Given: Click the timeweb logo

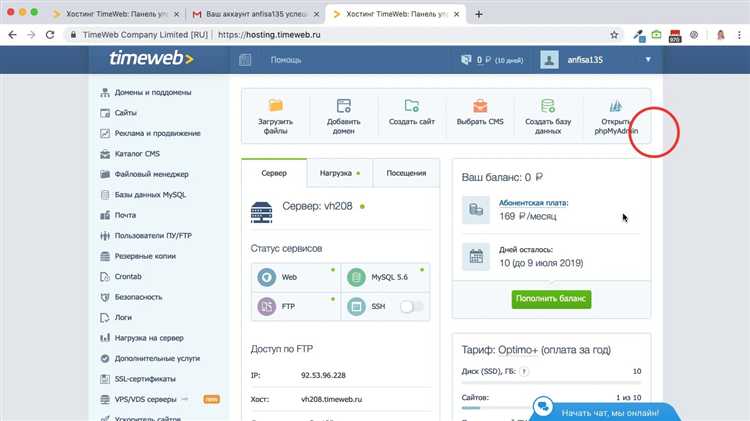Looking at the screenshot, I should coord(151,58).
